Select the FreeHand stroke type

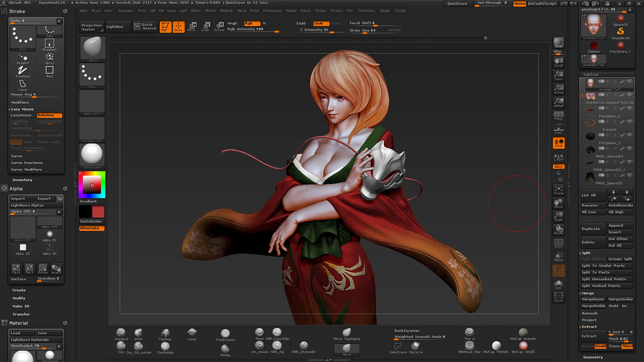coord(23,72)
